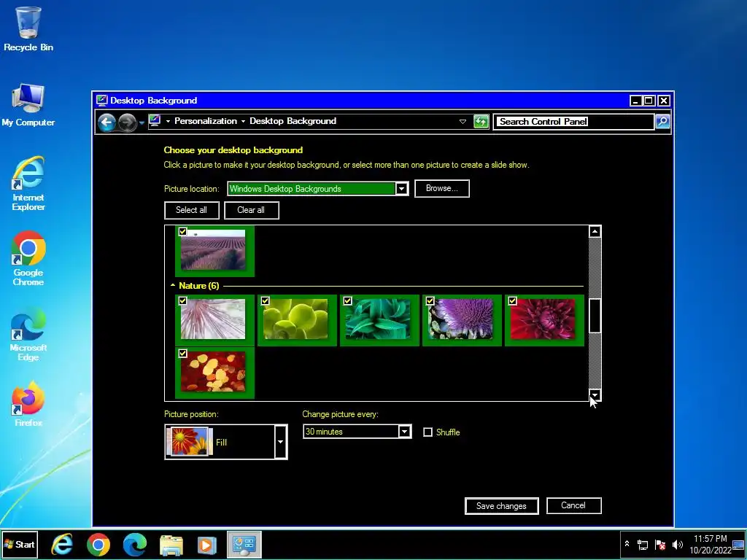Viewport: 747px width, 560px height.
Task: Click the scroll up arrow of wallpaper list
Action: pyautogui.click(x=595, y=231)
